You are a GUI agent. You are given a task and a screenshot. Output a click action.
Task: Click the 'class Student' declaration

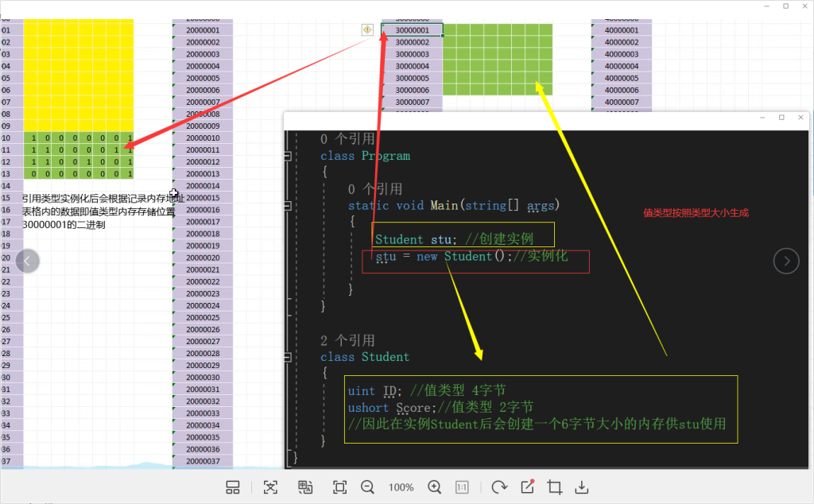coord(365,357)
